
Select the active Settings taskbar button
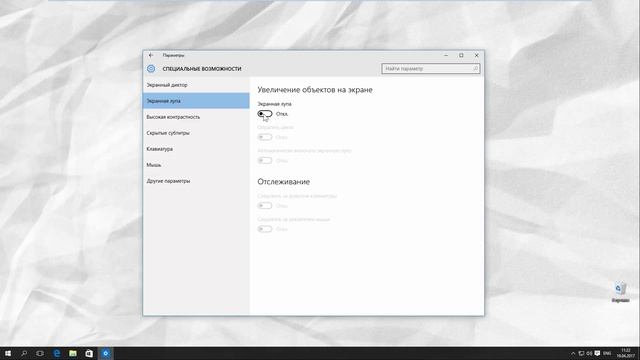tap(106, 353)
